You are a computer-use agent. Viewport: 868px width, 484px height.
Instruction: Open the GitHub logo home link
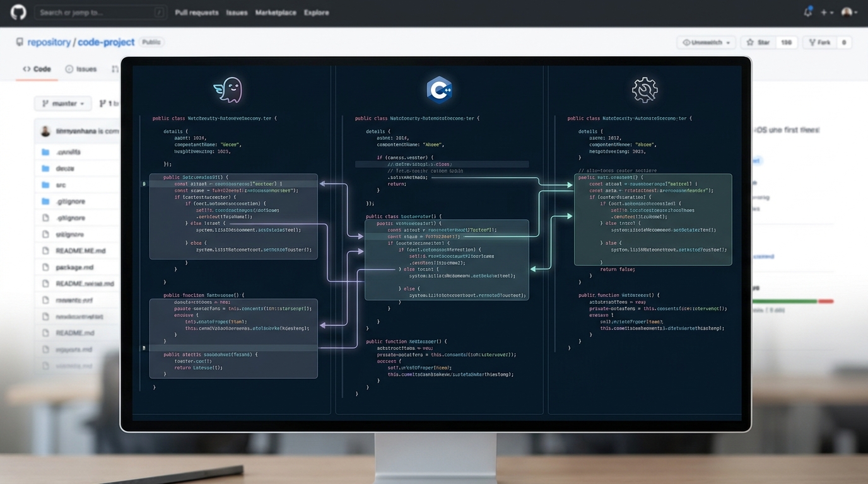[x=18, y=12]
